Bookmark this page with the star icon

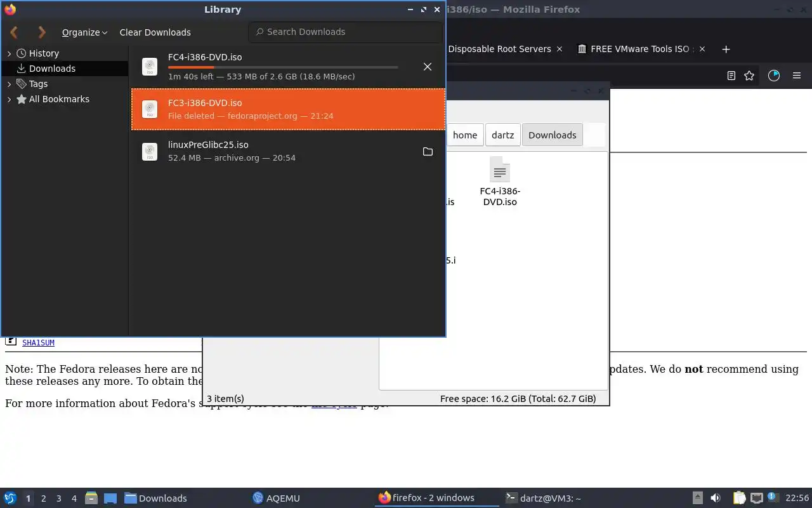click(749, 76)
